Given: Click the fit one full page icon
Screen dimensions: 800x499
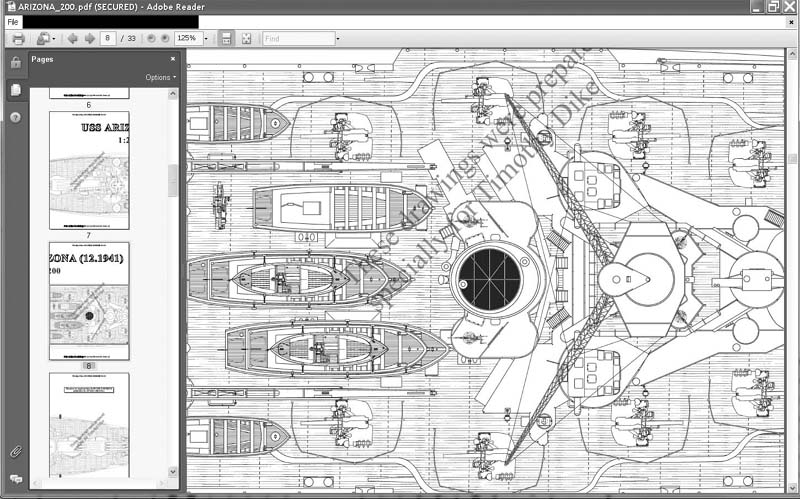Looking at the screenshot, I should point(246,39).
